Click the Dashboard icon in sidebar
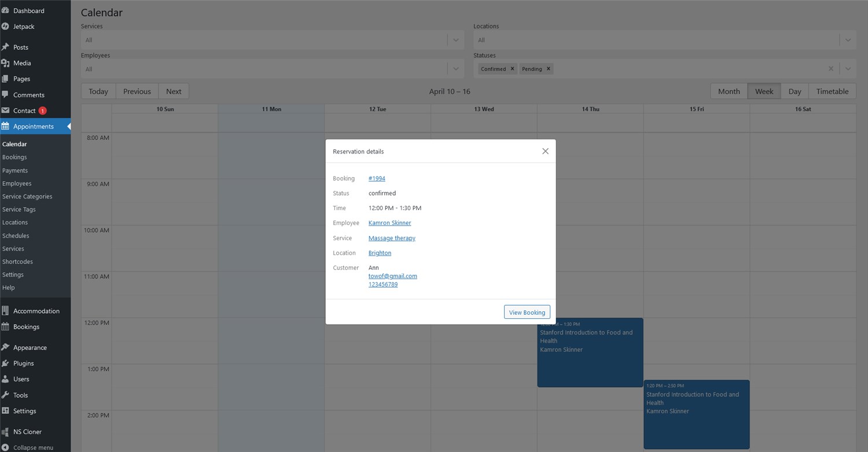 (x=5, y=10)
